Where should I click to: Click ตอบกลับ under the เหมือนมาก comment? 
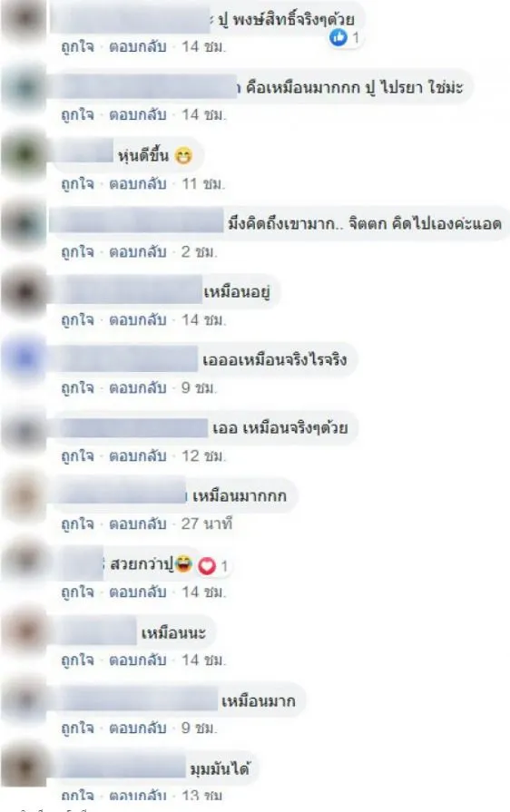(137, 729)
